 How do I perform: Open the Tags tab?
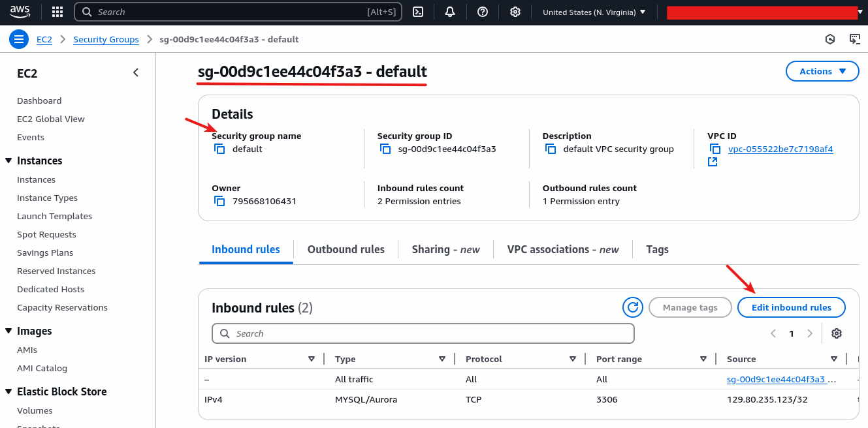coord(657,249)
